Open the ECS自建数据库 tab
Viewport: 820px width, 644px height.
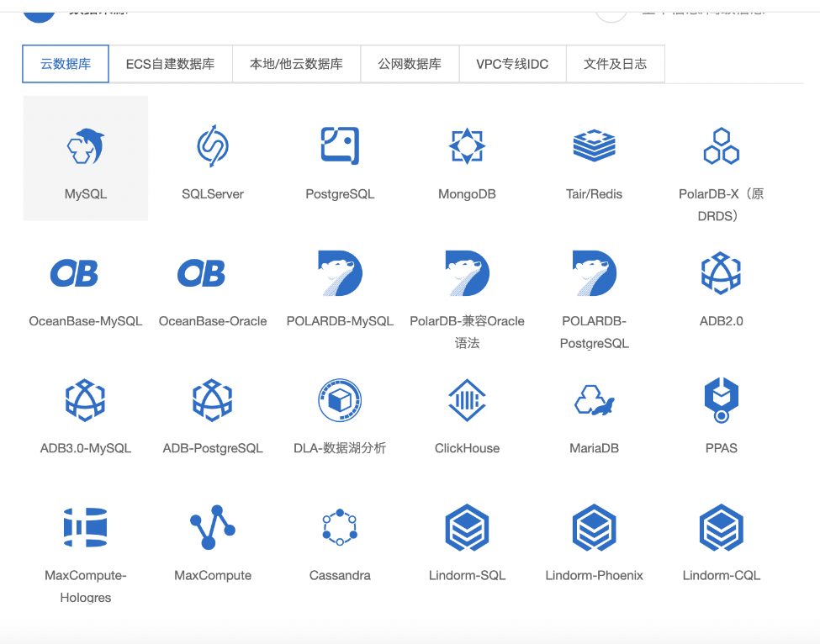point(171,64)
